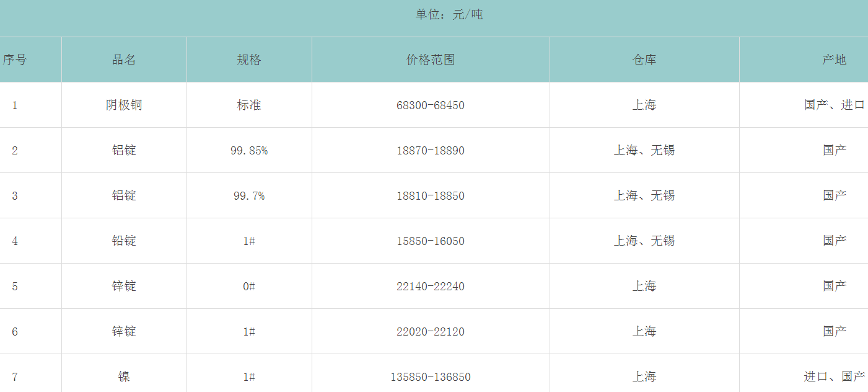The image size is (868, 392).
Task: Click the 阴极铜 product name cell
Action: point(124,105)
